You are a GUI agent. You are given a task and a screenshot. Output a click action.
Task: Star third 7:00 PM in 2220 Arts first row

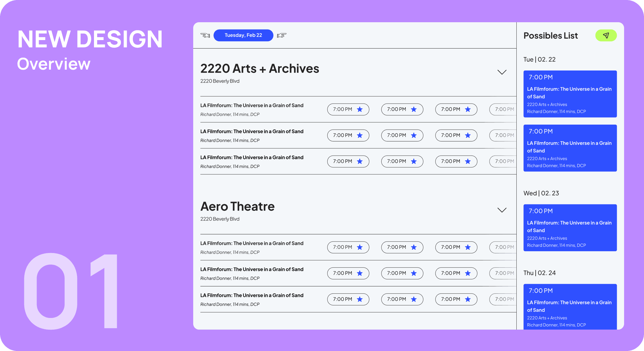(468, 109)
